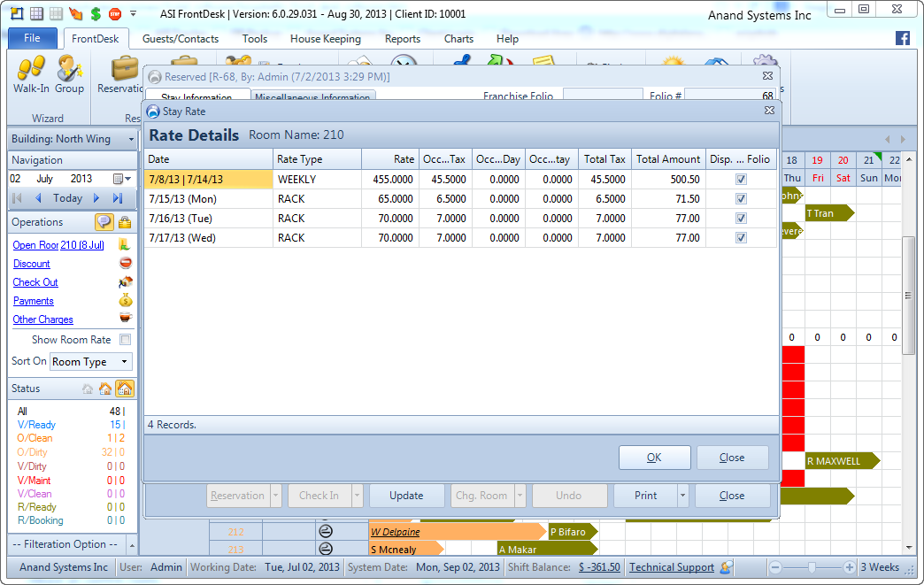Click zoom in plus on timeline slider
The width and height of the screenshot is (924, 585).
(850, 567)
